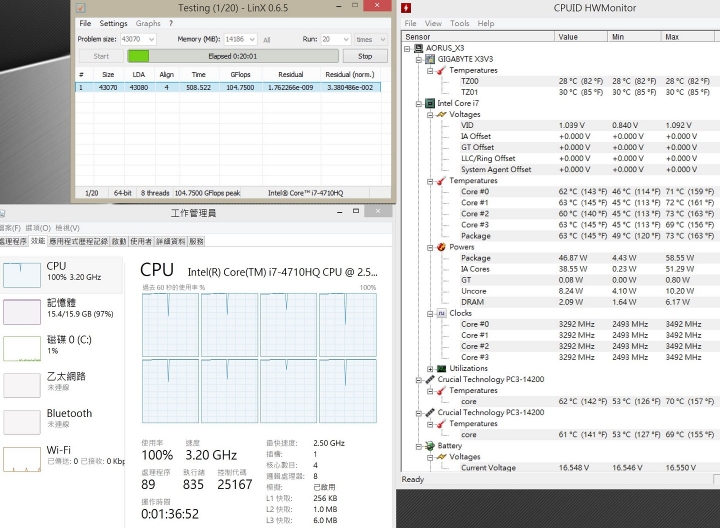Click the HWMonitor lightning app icon

coord(406,8)
